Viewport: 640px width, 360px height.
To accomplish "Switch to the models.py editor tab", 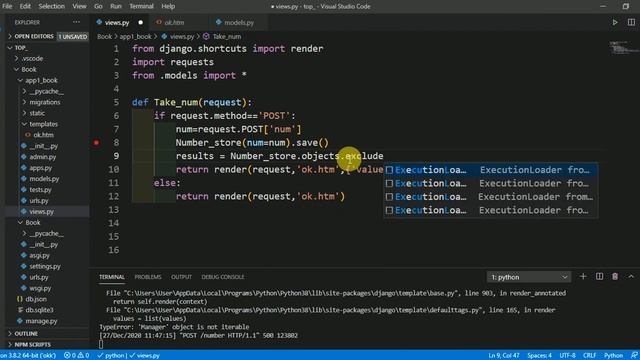I will pyautogui.click(x=239, y=22).
